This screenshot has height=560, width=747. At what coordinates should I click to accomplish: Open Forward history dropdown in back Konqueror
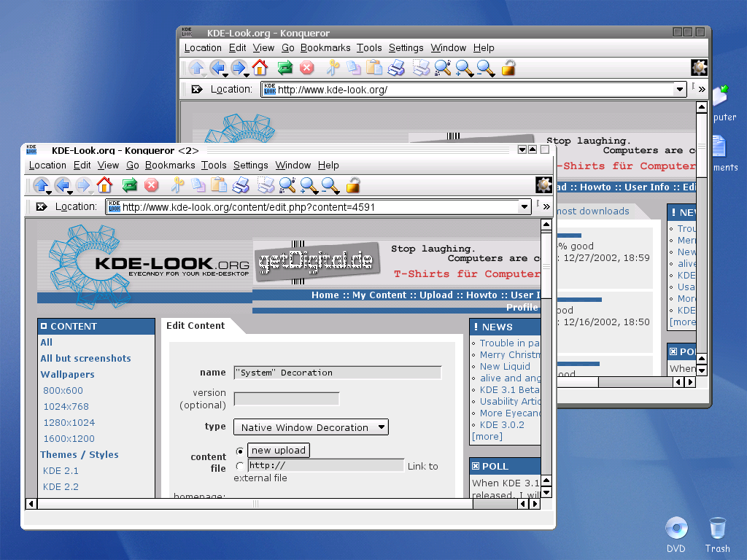[247, 75]
